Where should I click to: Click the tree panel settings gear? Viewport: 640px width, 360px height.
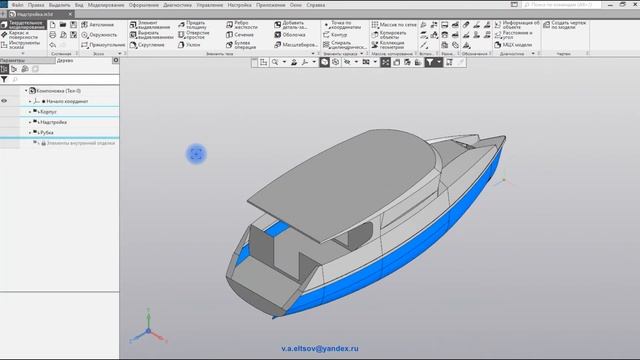(x=116, y=60)
